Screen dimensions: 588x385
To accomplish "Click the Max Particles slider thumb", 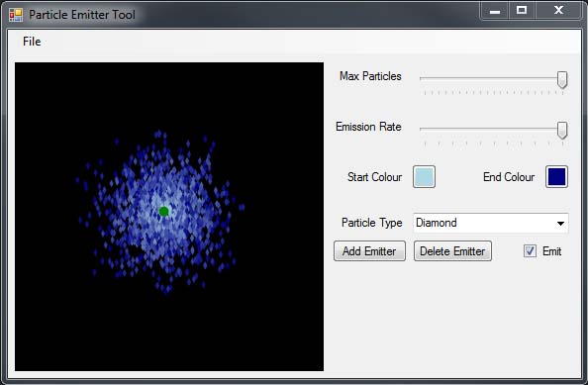I will (x=561, y=79).
